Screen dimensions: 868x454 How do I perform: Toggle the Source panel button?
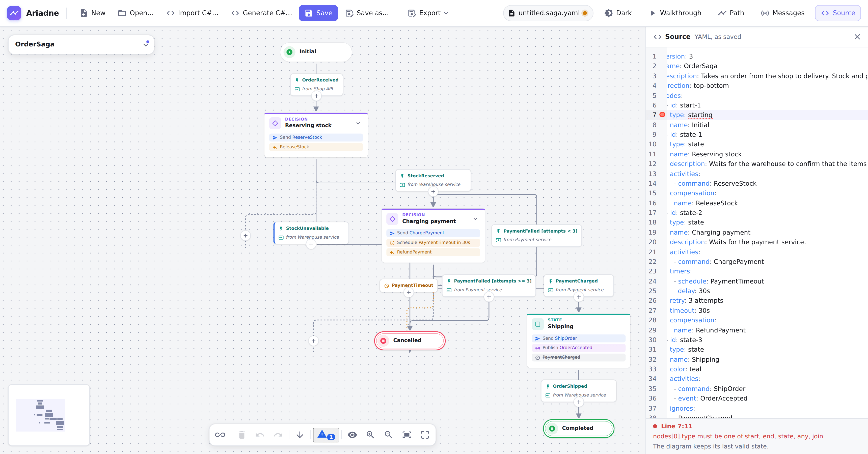pos(838,13)
